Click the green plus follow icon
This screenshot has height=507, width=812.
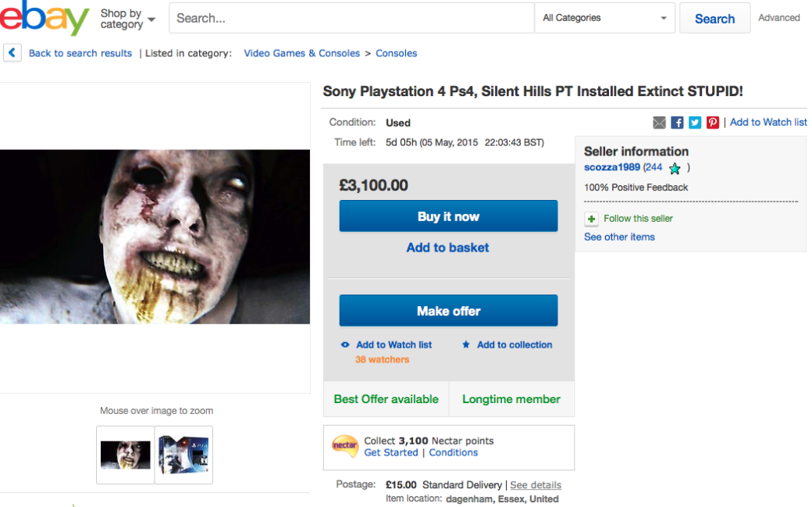591,219
